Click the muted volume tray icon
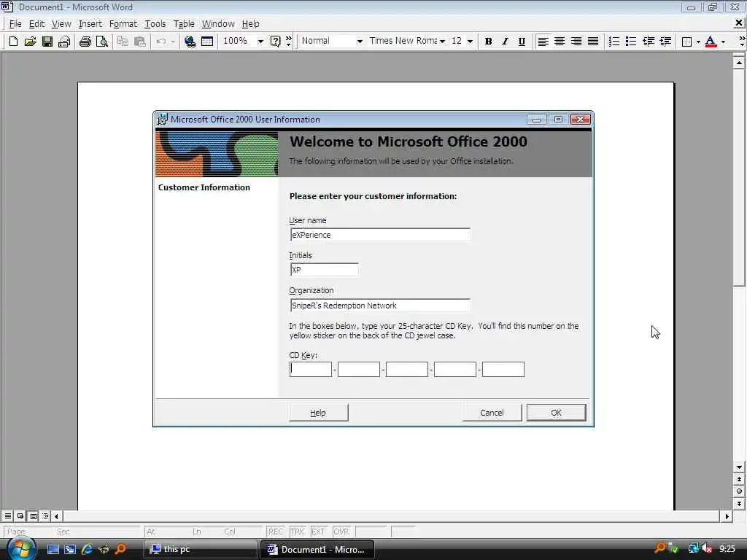Screen dimensions: 747x560 [x=707, y=549]
